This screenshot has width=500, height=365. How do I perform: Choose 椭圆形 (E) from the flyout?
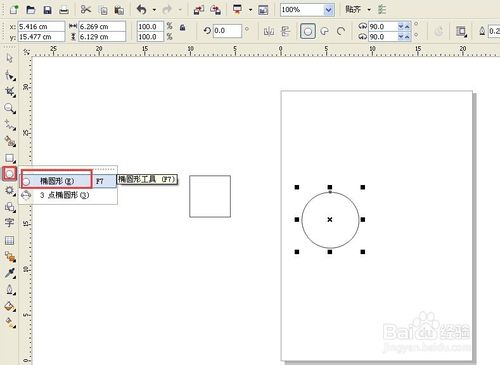point(68,181)
